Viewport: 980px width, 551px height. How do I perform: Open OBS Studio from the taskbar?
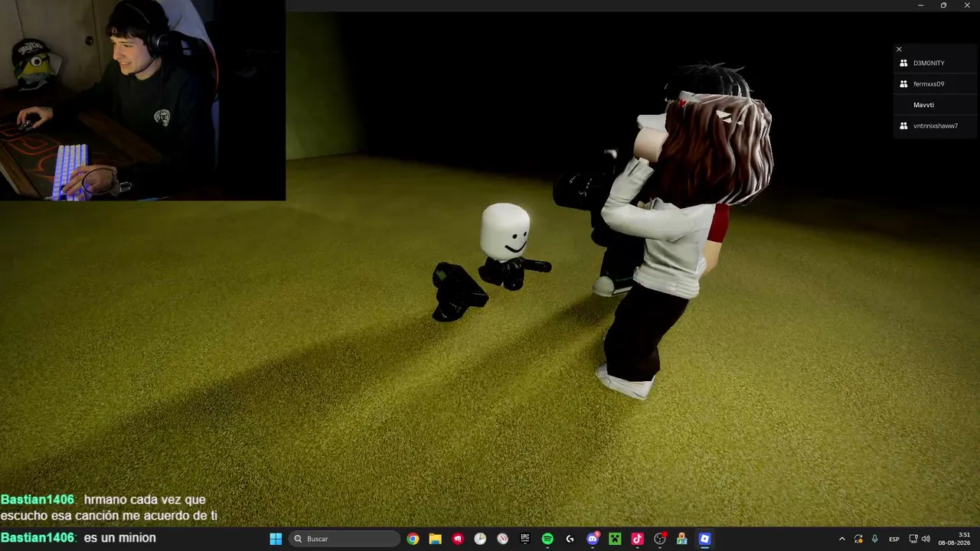coord(660,539)
